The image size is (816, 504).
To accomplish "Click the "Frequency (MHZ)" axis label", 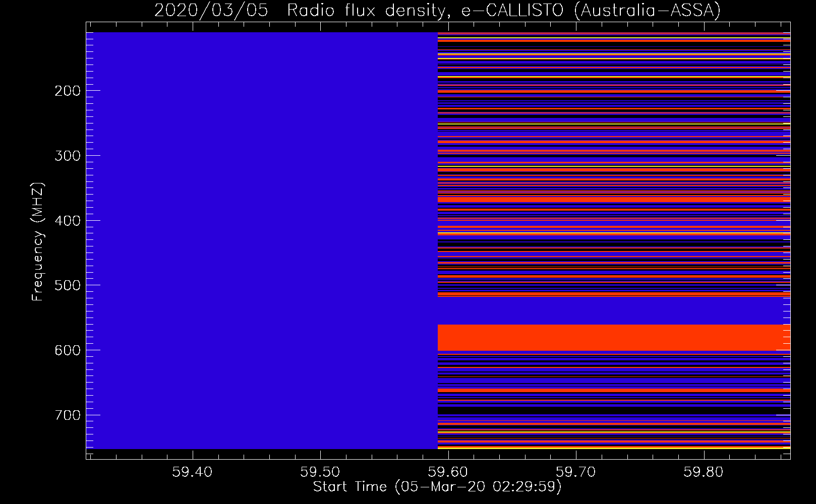I will pyautogui.click(x=38, y=241).
